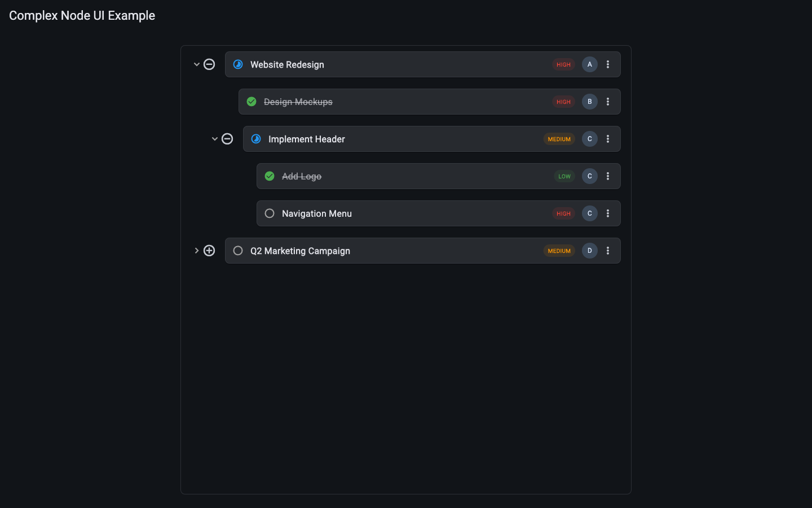
Task: Select the Navigation Menu task title
Action: click(x=316, y=213)
